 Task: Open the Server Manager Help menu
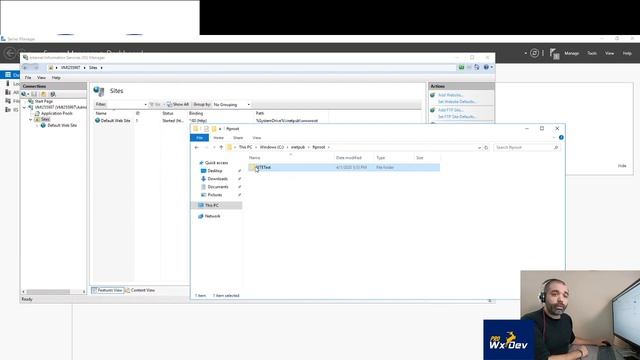coord(627,53)
